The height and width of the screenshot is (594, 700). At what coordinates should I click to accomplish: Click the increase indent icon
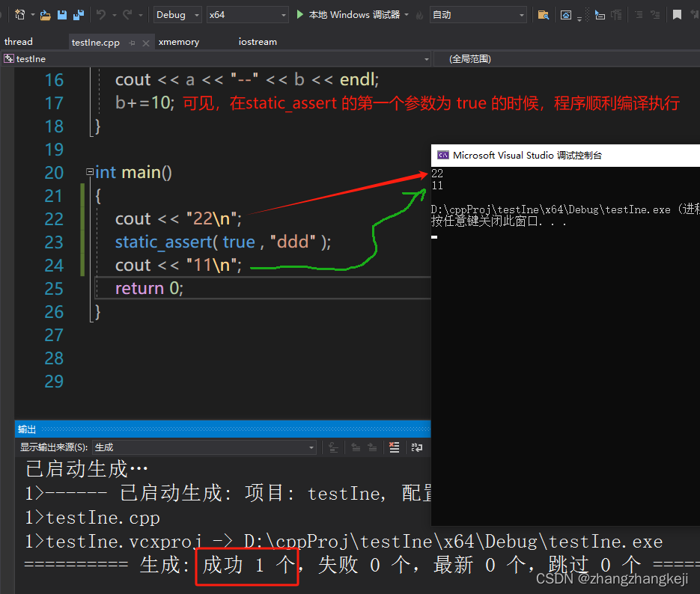(655, 15)
